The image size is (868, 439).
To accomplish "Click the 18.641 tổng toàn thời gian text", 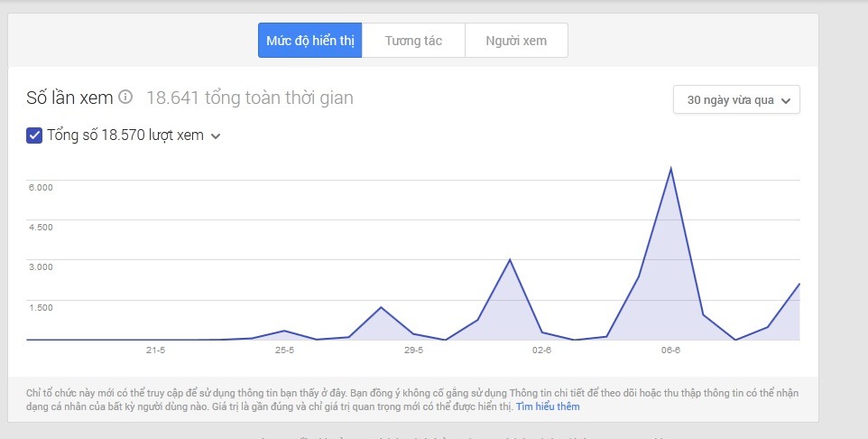I will coord(249,97).
